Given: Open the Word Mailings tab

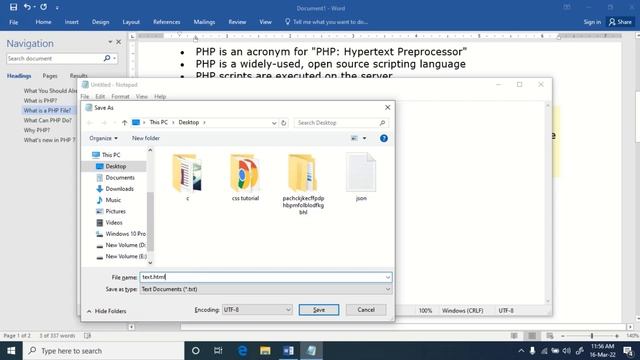Looking at the screenshot, I should click(x=204, y=22).
